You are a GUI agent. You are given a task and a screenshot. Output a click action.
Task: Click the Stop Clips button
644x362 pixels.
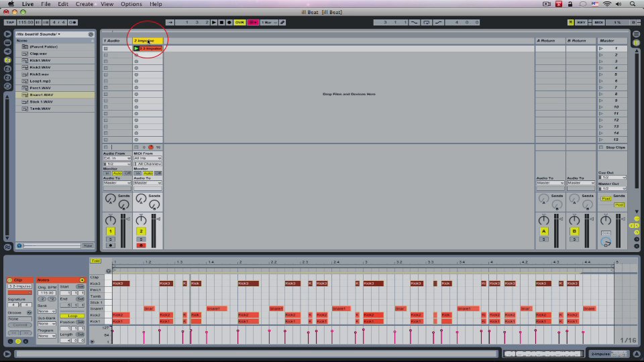click(x=612, y=147)
